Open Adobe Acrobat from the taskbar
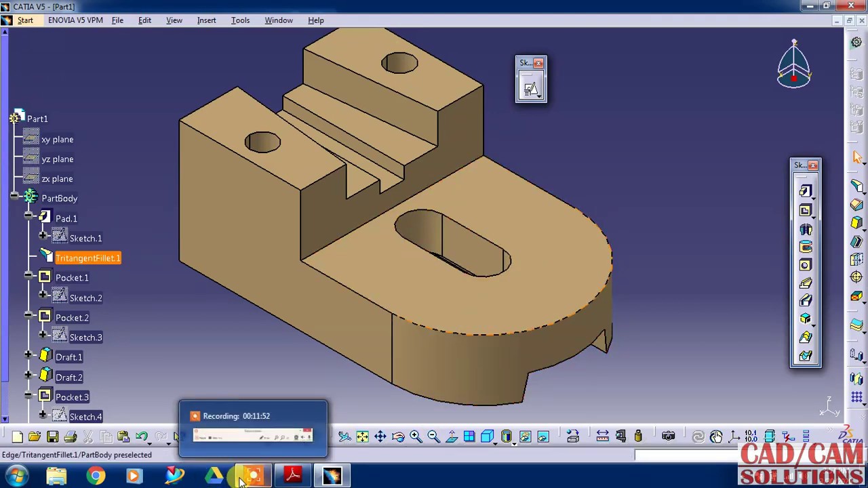The height and width of the screenshot is (488, 868). (x=293, y=476)
